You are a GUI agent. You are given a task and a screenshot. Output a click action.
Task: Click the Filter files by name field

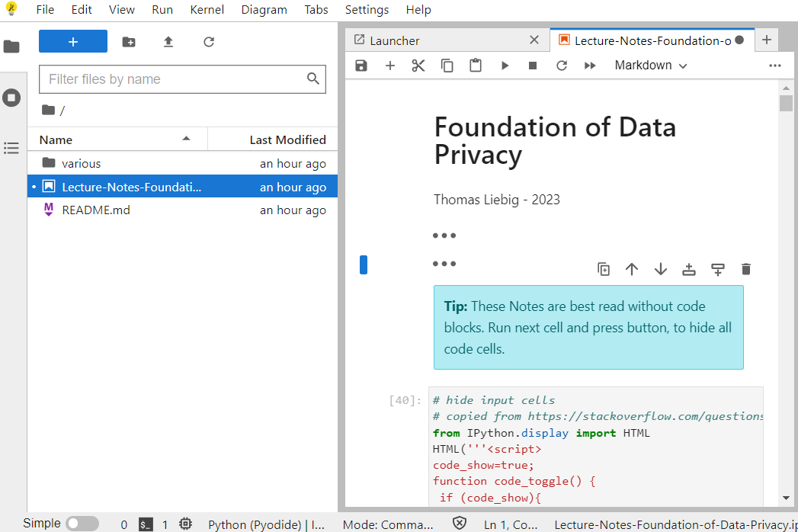[x=174, y=79]
